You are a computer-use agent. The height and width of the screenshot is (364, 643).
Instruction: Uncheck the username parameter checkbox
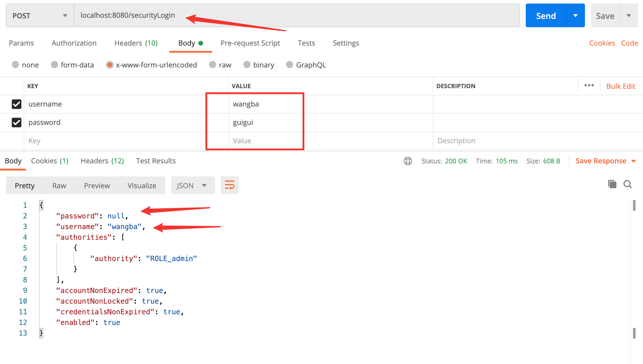[17, 104]
